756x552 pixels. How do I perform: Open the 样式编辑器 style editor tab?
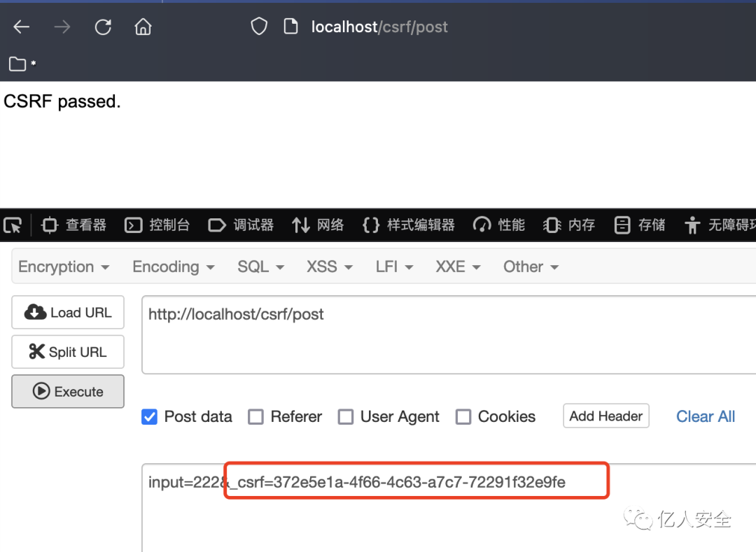[x=408, y=225]
